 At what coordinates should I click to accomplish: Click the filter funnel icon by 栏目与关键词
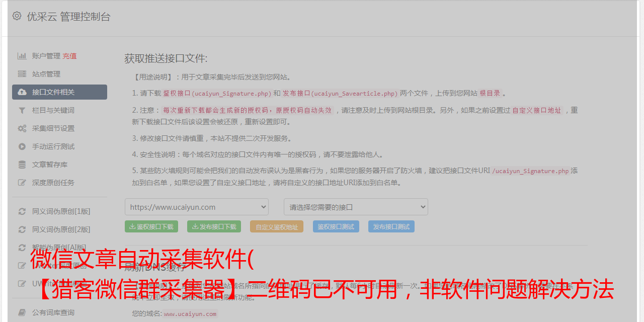tap(22, 110)
